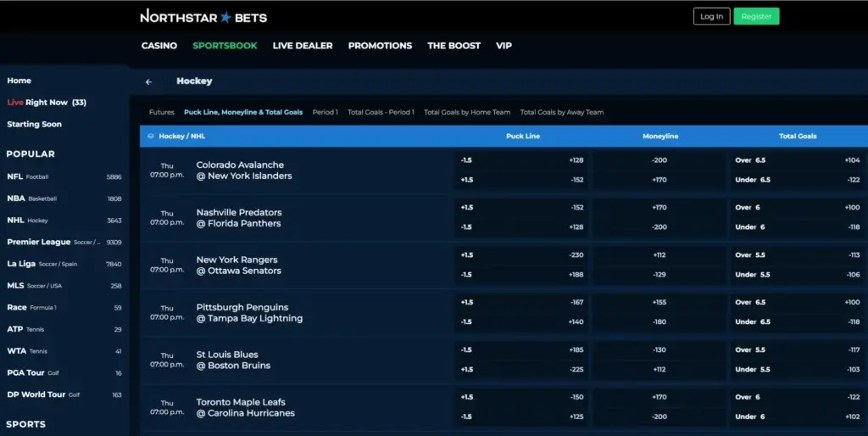Pick Avalanche moneyline -200

pos(659,160)
